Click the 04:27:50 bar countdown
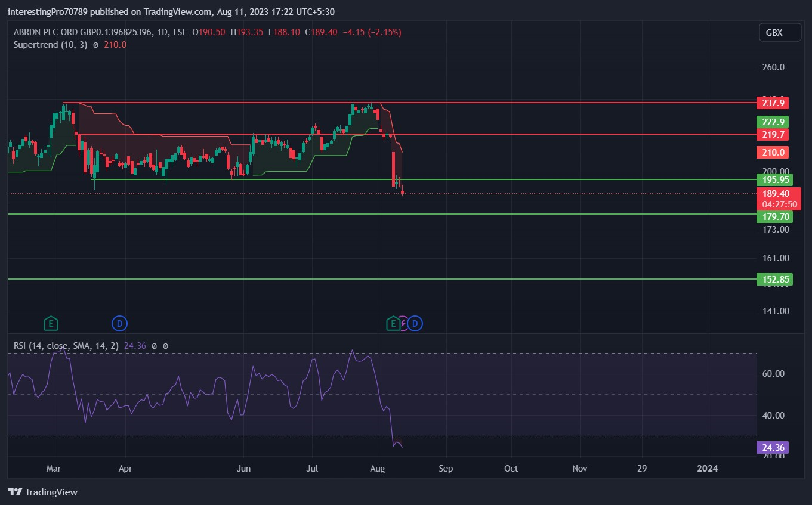 [778, 204]
